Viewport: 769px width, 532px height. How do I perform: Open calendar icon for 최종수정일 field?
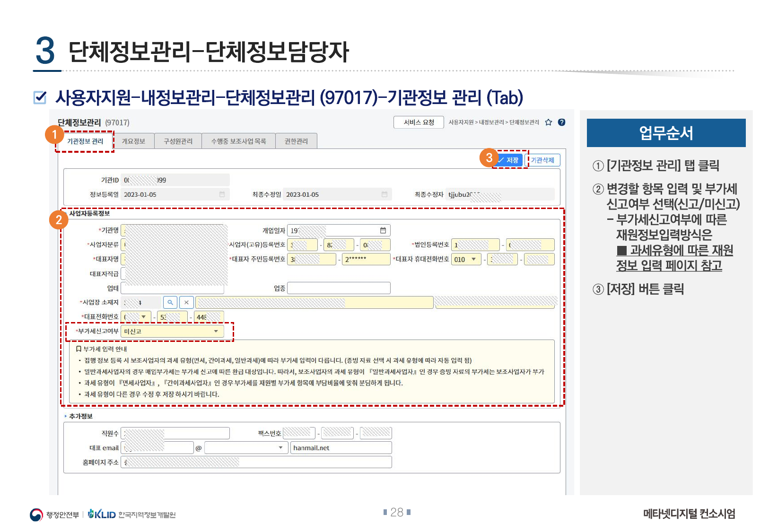pyautogui.click(x=384, y=194)
